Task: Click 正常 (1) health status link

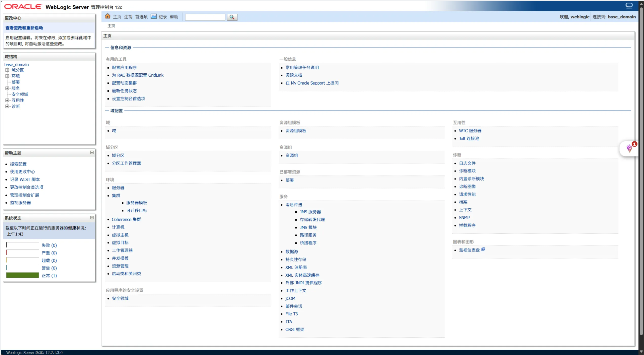Action: pos(49,276)
